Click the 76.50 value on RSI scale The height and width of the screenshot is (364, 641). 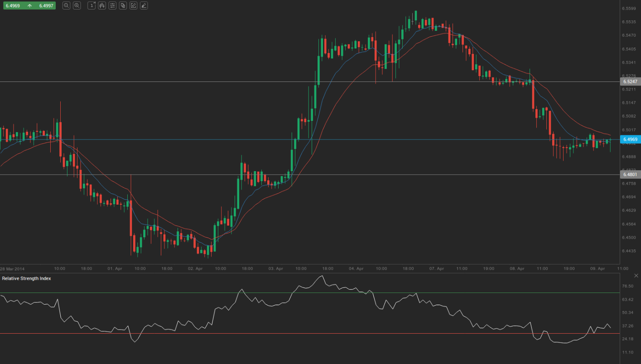[x=627, y=286]
